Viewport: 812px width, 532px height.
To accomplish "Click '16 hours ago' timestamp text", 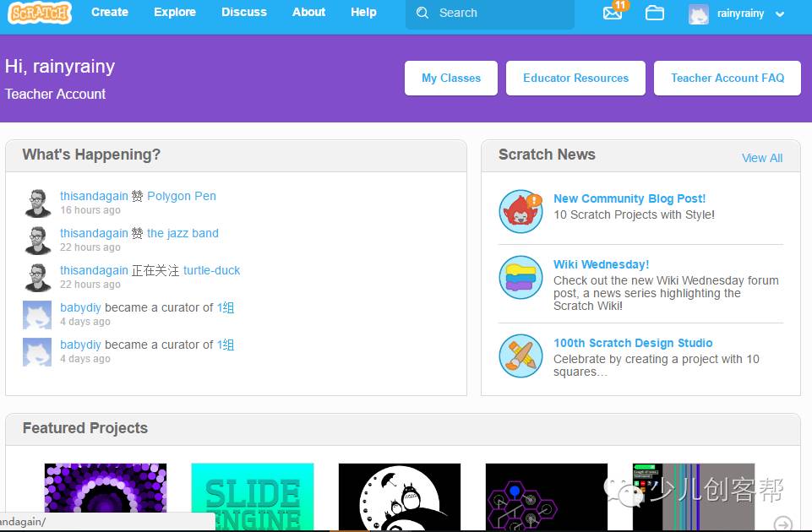I will coord(90,210).
